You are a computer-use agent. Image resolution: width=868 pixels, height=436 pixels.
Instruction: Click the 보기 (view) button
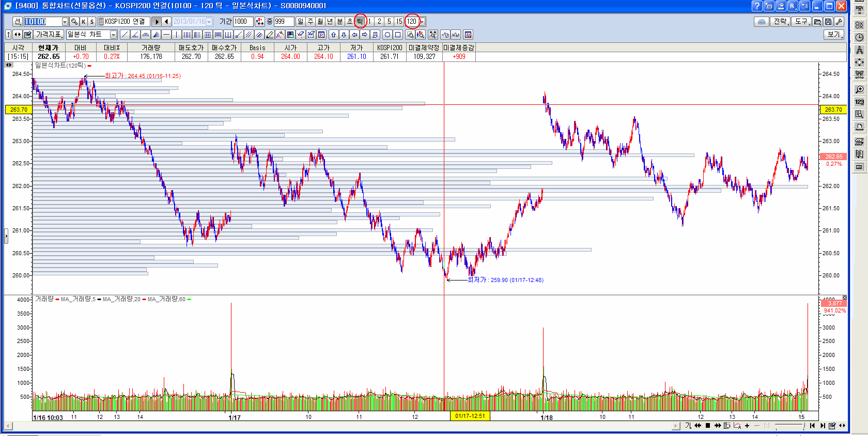[x=834, y=35]
